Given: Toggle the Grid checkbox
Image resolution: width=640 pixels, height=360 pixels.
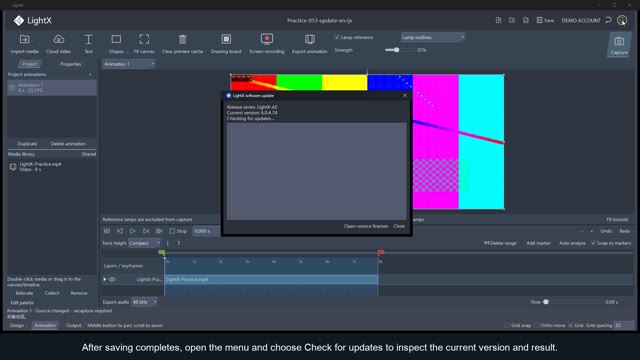Looking at the screenshot, I should click(x=571, y=325).
